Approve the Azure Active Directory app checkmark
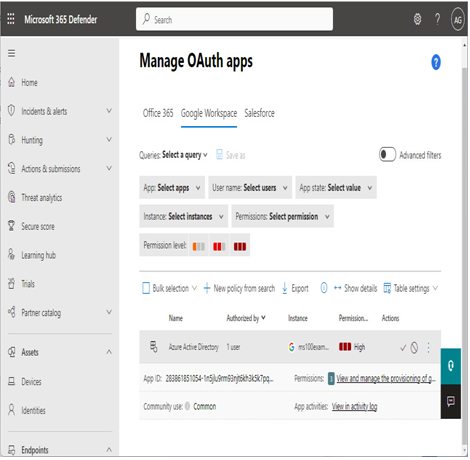470x460 pixels. click(x=403, y=348)
